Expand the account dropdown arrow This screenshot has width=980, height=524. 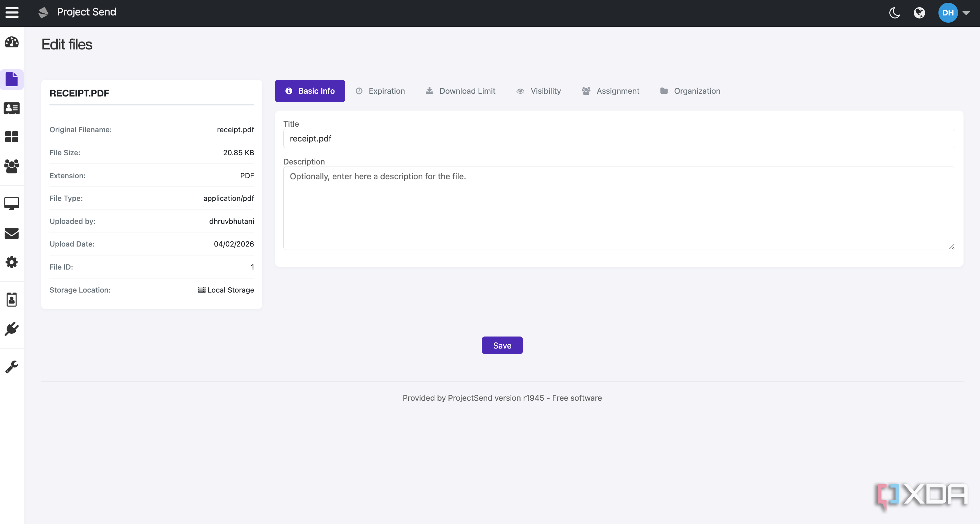pyautogui.click(x=966, y=13)
